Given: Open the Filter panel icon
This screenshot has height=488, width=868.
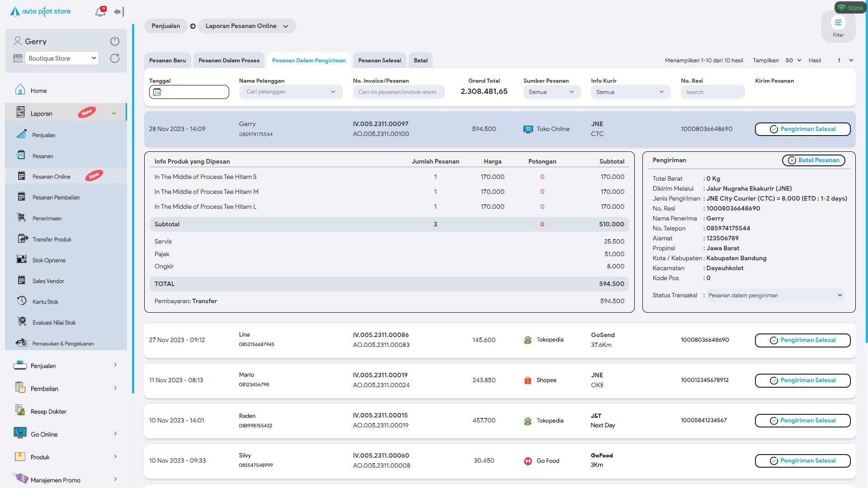Looking at the screenshot, I should [838, 23].
